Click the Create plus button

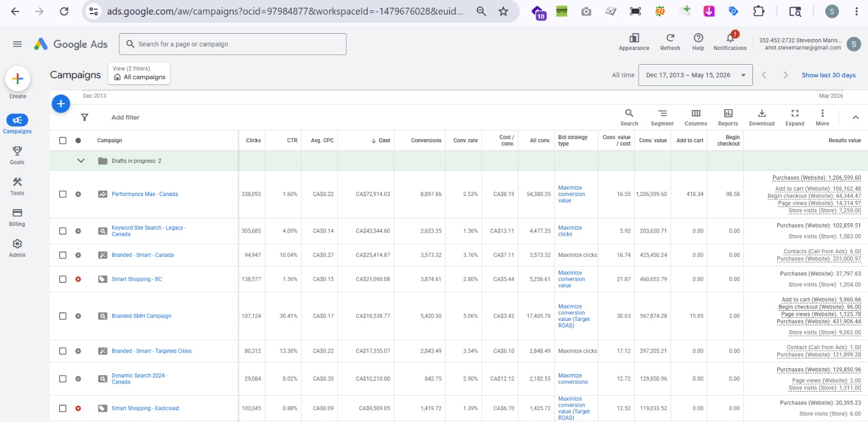(x=17, y=79)
